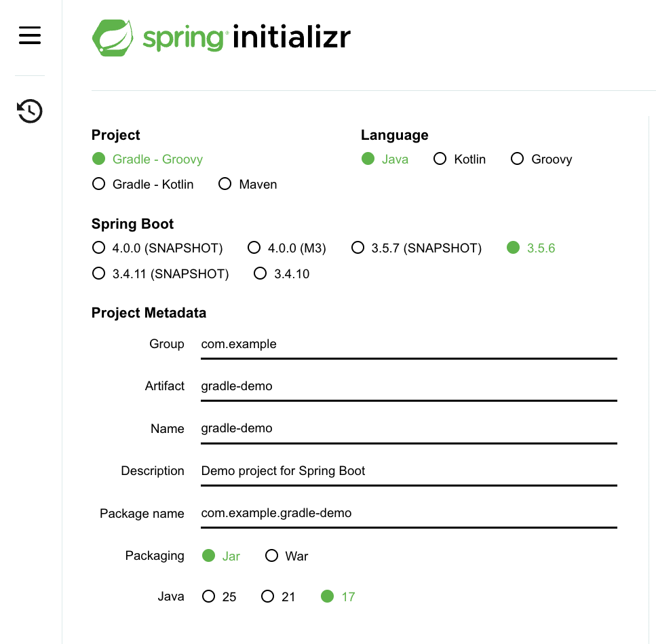Click the Name field label
This screenshot has height=644, width=656.
click(x=168, y=428)
